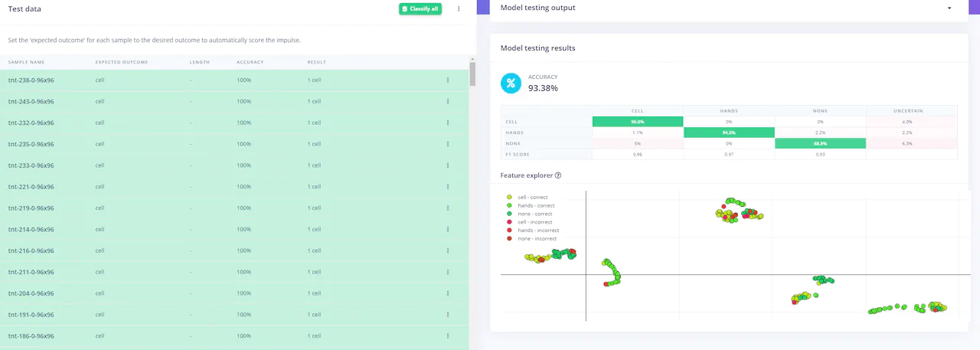
Task: Click the test data list scrollbar
Action: [x=472, y=74]
